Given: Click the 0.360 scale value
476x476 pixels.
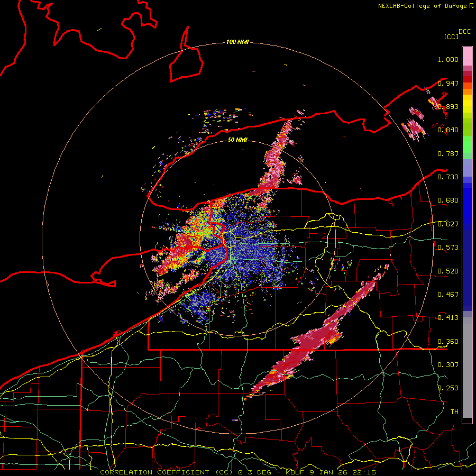Looking at the screenshot, I should tap(448, 342).
